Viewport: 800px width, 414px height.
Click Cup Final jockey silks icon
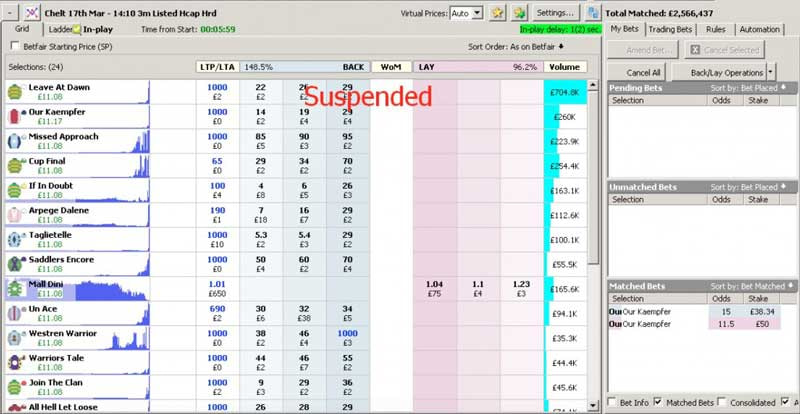[x=15, y=164]
